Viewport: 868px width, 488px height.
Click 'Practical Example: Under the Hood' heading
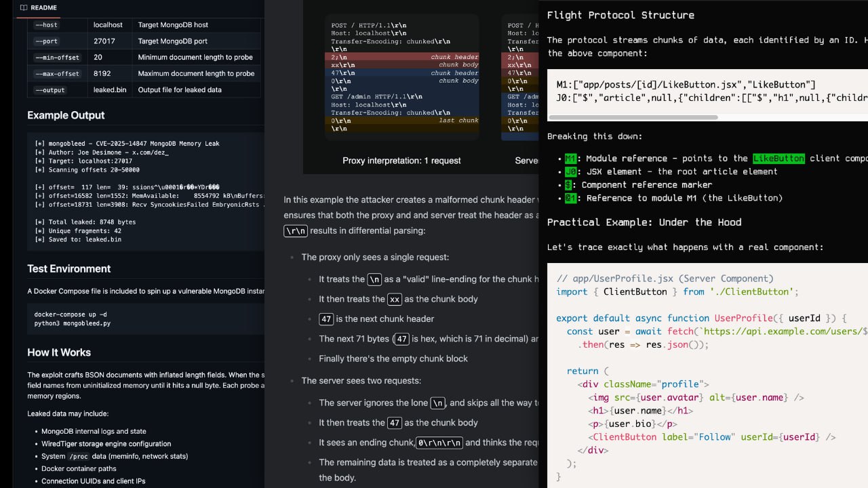[644, 222]
